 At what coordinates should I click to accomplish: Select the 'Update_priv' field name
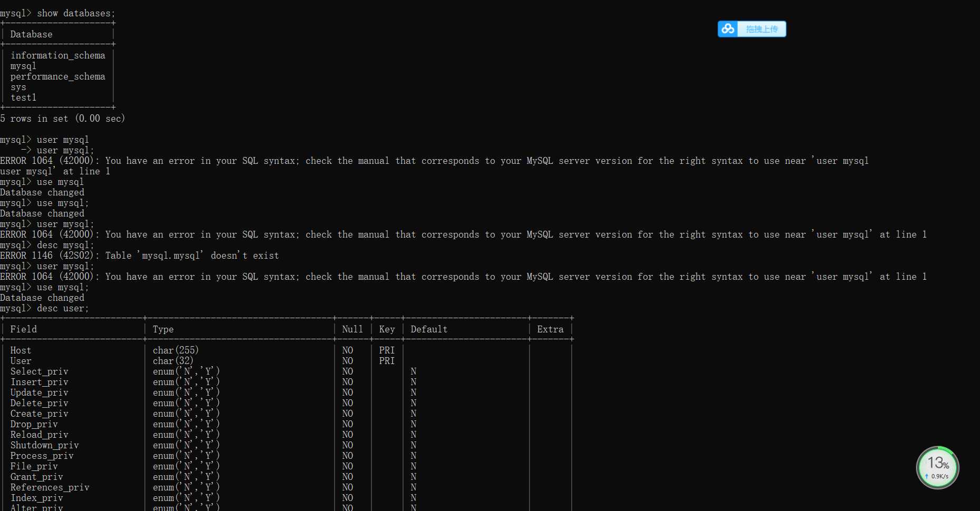point(40,392)
